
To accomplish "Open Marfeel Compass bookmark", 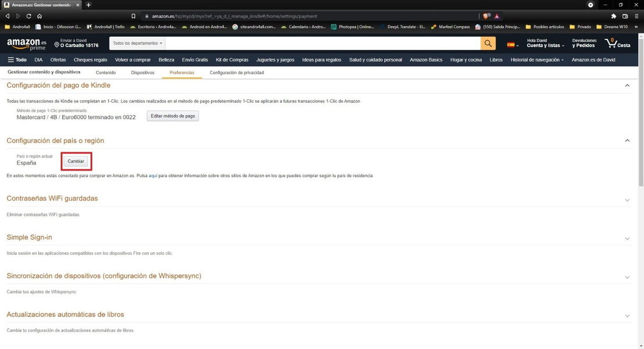I will pos(450,27).
